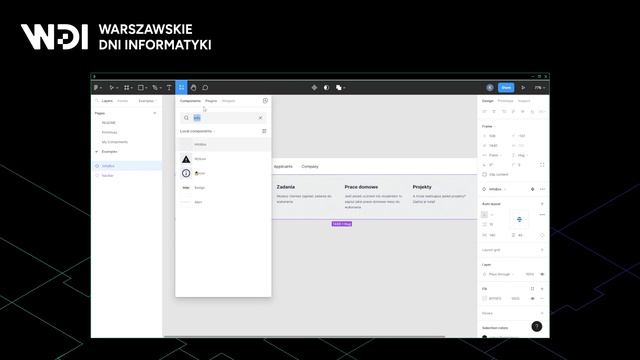Add a stroke with plus
This screenshot has height=360, width=640.
[542, 313]
